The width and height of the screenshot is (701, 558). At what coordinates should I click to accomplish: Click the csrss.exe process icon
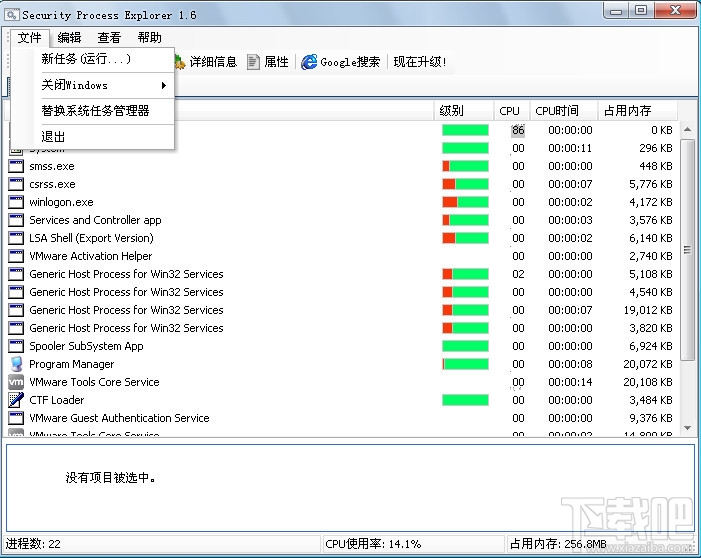tap(16, 184)
